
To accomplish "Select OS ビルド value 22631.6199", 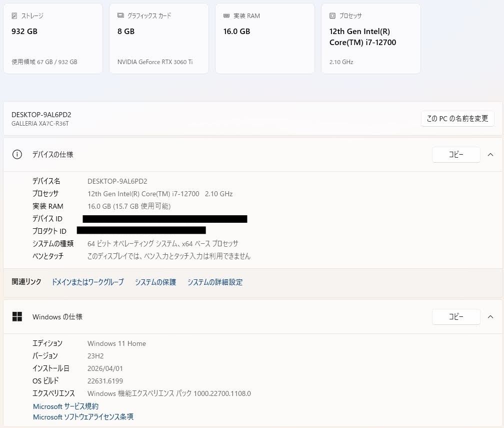I will pyautogui.click(x=105, y=381).
